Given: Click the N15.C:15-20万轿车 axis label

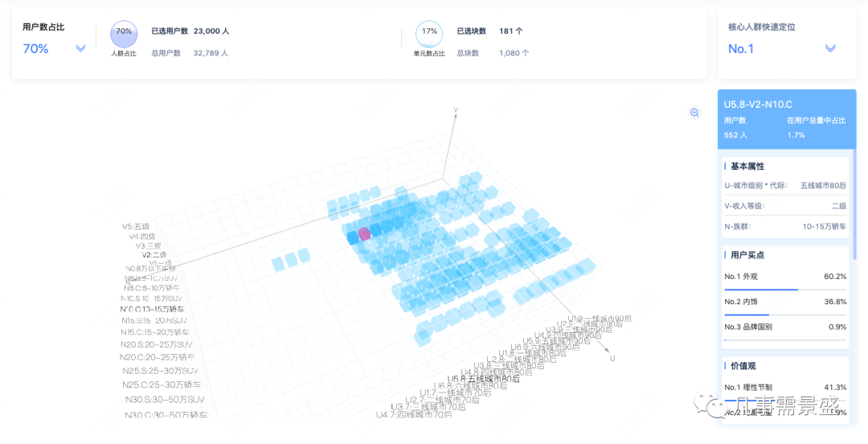Looking at the screenshot, I should click(x=155, y=332).
